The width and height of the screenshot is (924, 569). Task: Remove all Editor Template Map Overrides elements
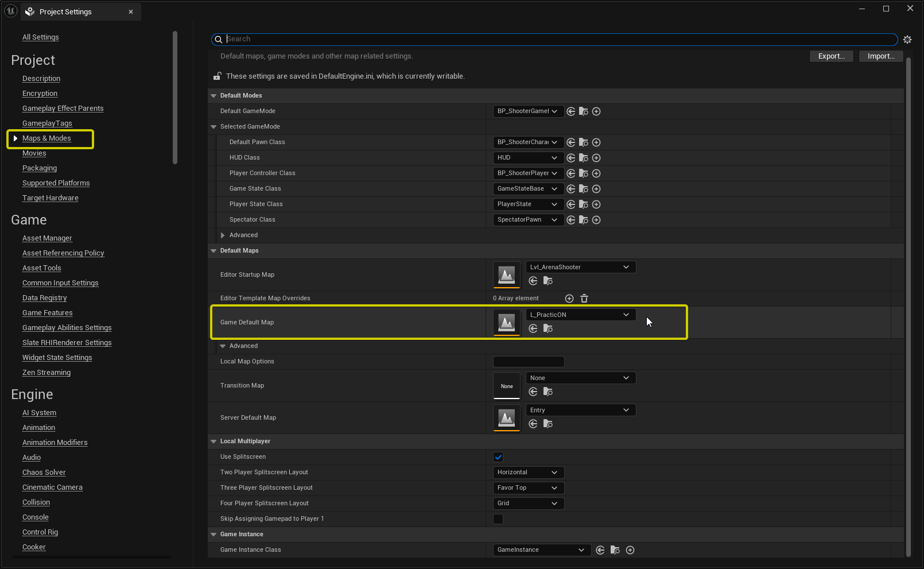pos(584,299)
